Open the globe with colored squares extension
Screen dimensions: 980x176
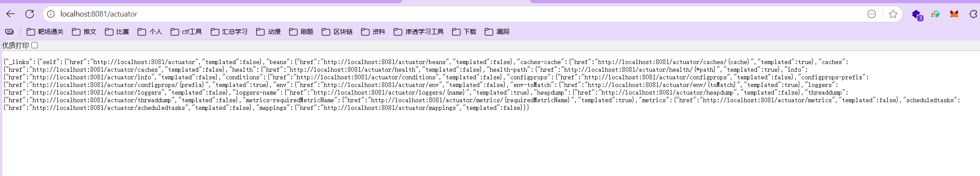pyautogui.click(x=936, y=14)
